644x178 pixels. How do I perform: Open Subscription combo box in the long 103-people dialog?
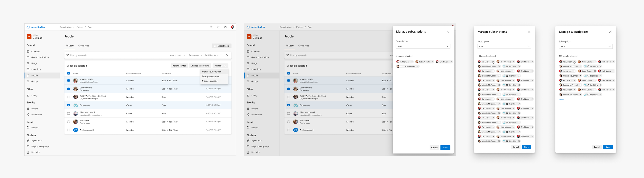point(504,46)
